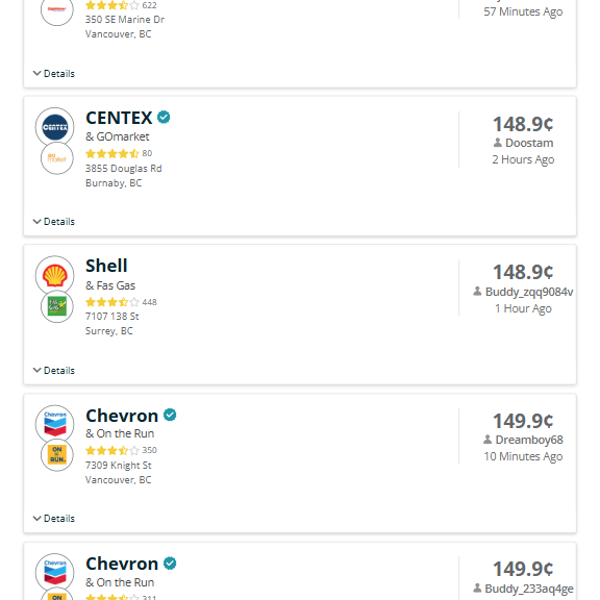Screen dimensions: 600x600
Task: Click the Shell 148.9¢ price
Action: pos(523,272)
